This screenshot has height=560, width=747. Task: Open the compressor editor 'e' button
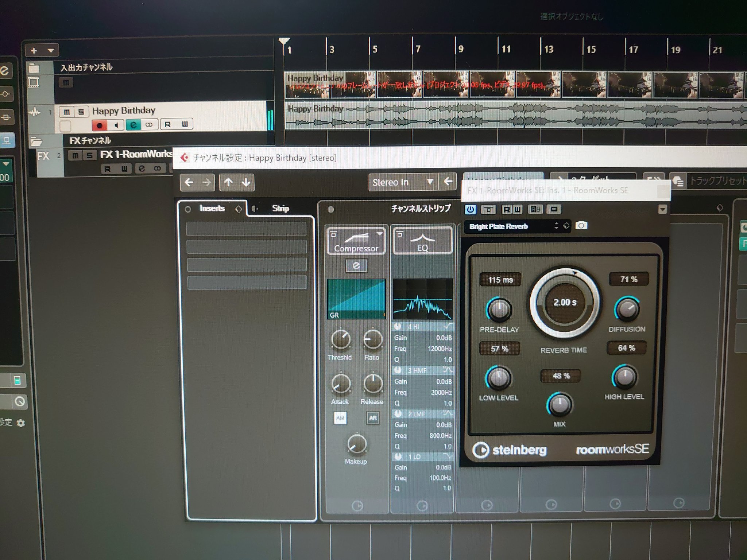click(x=356, y=266)
